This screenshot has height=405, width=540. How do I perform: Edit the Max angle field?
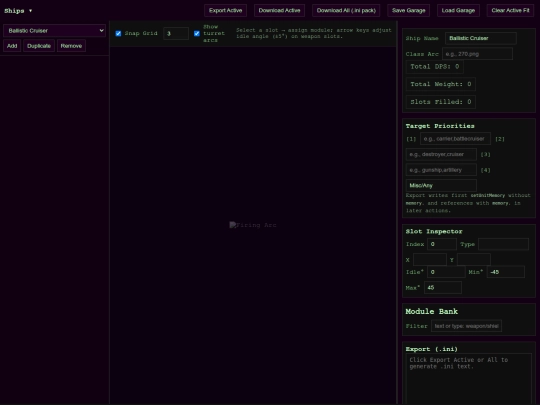point(443,288)
